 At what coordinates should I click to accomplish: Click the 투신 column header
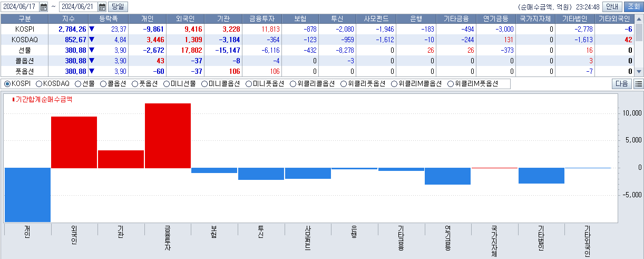(337, 18)
